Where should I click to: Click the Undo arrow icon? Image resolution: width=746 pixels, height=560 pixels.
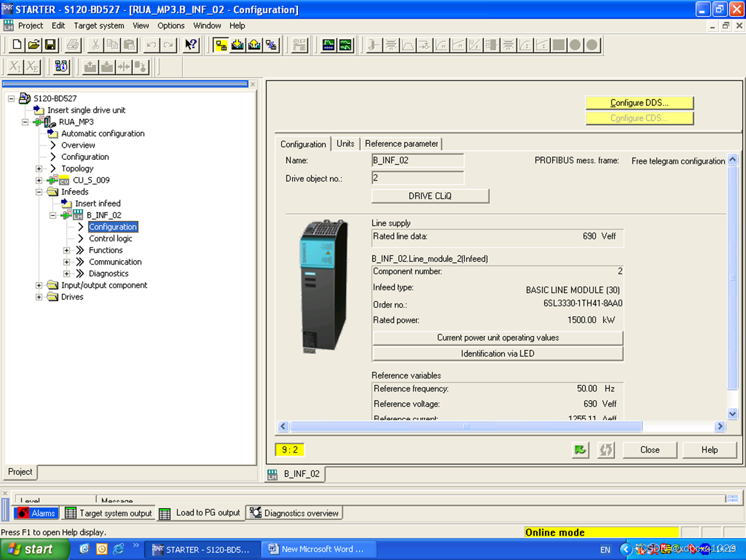[x=152, y=45]
